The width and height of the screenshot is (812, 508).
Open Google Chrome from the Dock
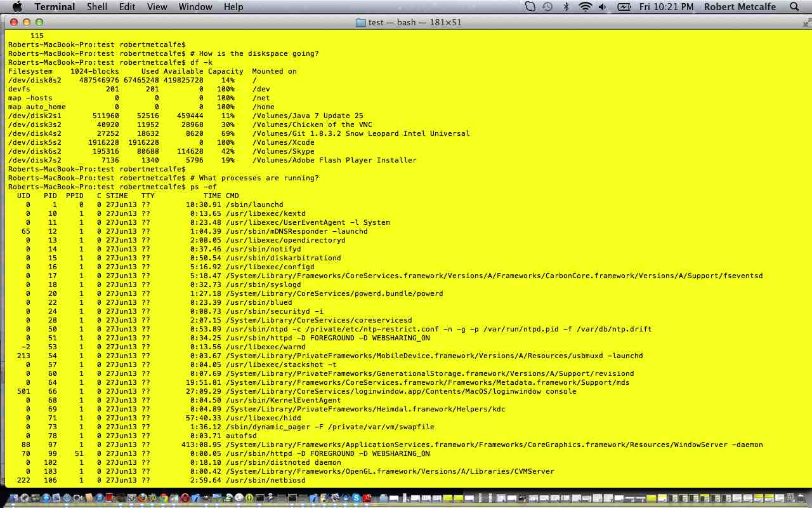click(x=164, y=498)
